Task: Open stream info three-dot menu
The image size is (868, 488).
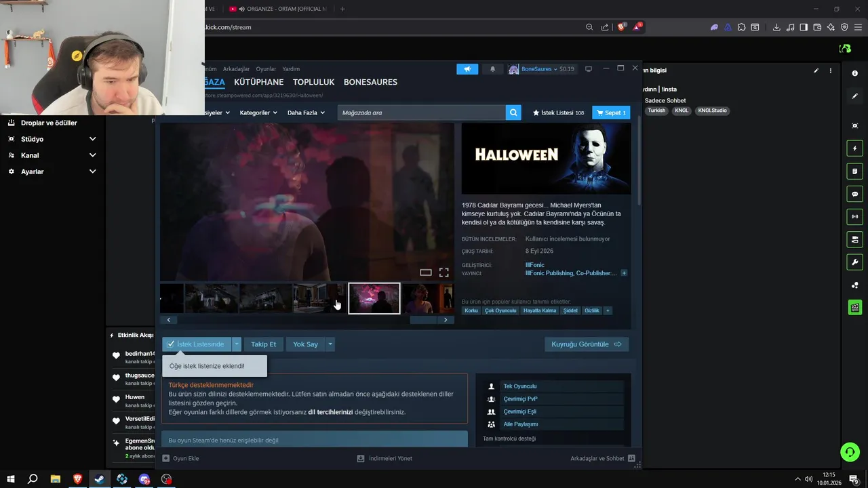Action: coord(831,70)
